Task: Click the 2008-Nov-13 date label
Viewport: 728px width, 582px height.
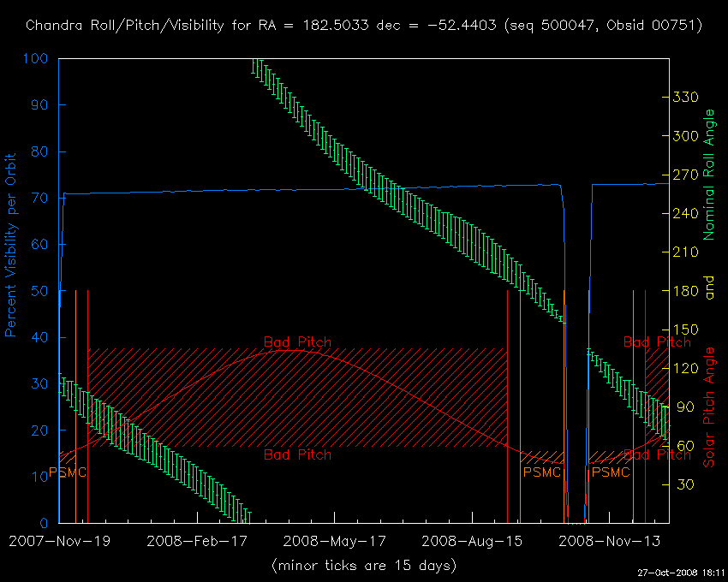Action: click(x=609, y=541)
